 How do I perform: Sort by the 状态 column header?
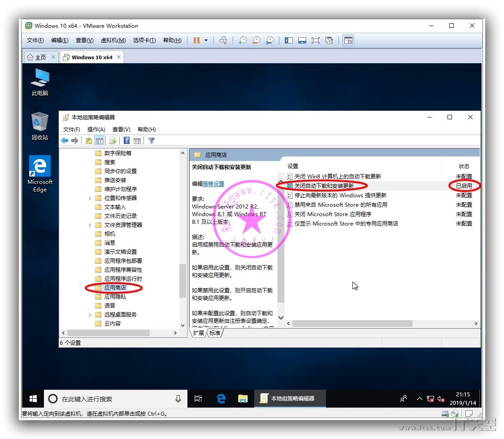click(464, 166)
